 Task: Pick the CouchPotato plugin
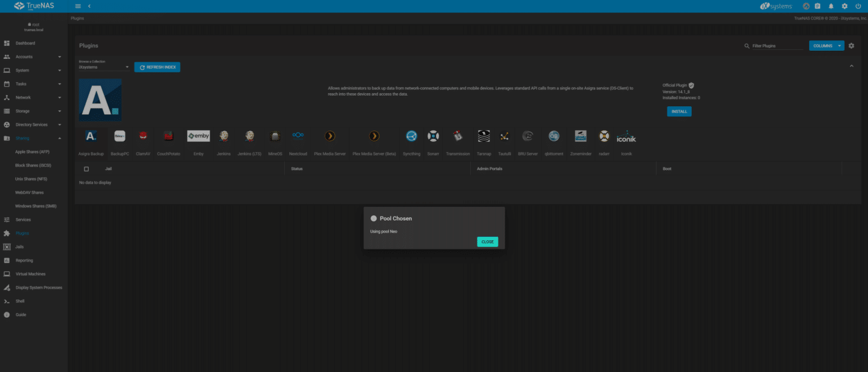click(168, 136)
